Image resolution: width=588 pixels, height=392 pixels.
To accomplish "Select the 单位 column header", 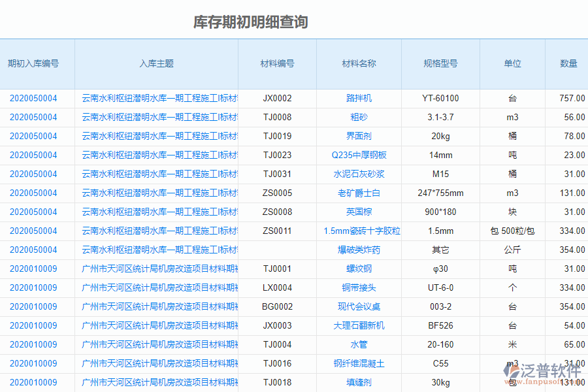I will coord(512,63).
